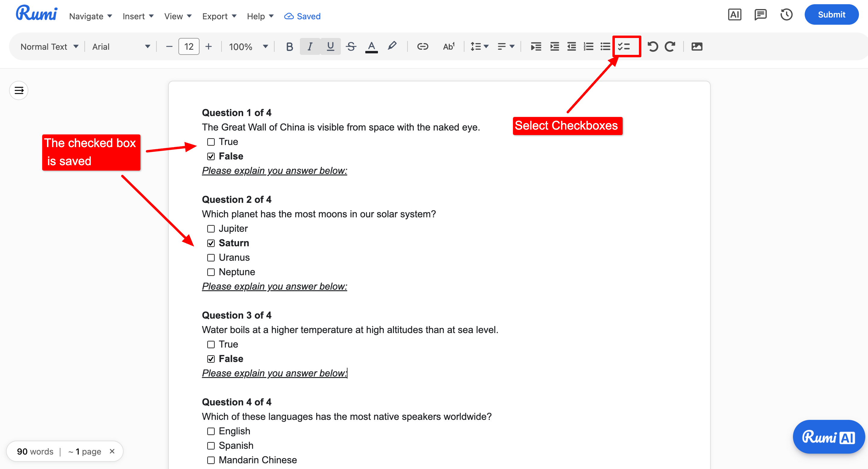
Task: Open the text color picker
Action: click(371, 46)
